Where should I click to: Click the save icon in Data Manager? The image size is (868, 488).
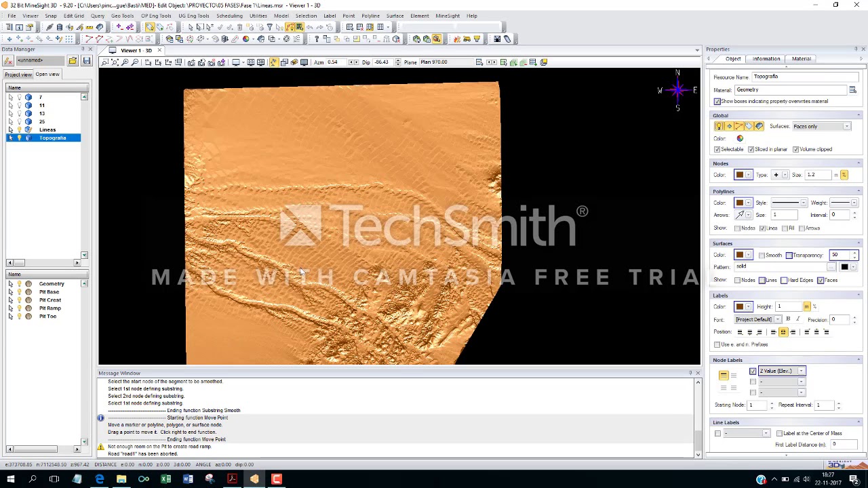tap(87, 61)
